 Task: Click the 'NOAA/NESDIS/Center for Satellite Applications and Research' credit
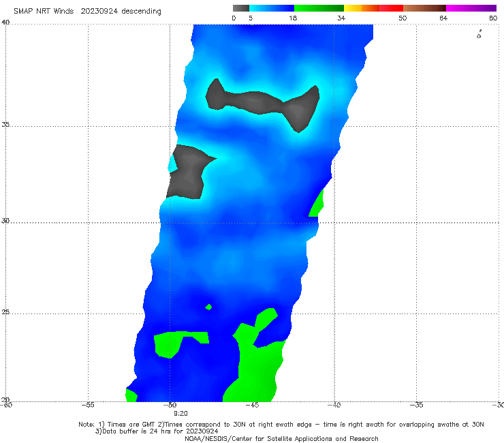pyautogui.click(x=281, y=439)
